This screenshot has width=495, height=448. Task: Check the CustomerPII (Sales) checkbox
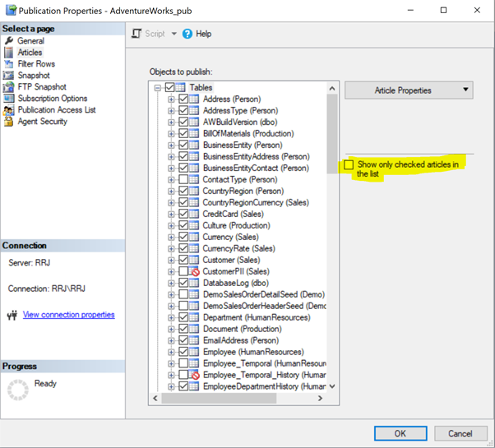pyautogui.click(x=183, y=271)
